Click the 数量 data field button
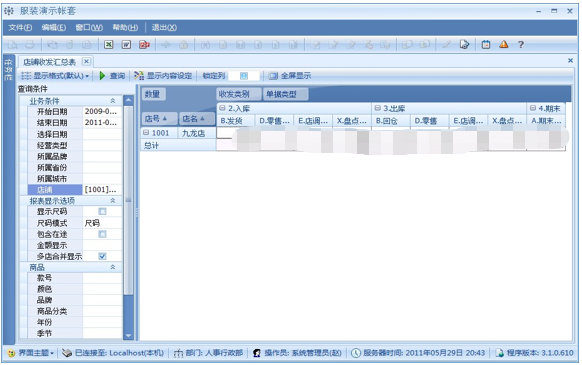The height and width of the screenshot is (365, 582). [153, 94]
